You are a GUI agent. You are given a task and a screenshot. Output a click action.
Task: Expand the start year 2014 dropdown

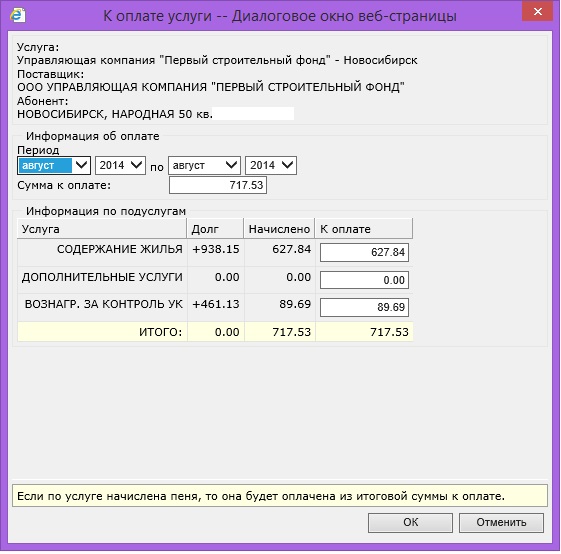point(120,165)
